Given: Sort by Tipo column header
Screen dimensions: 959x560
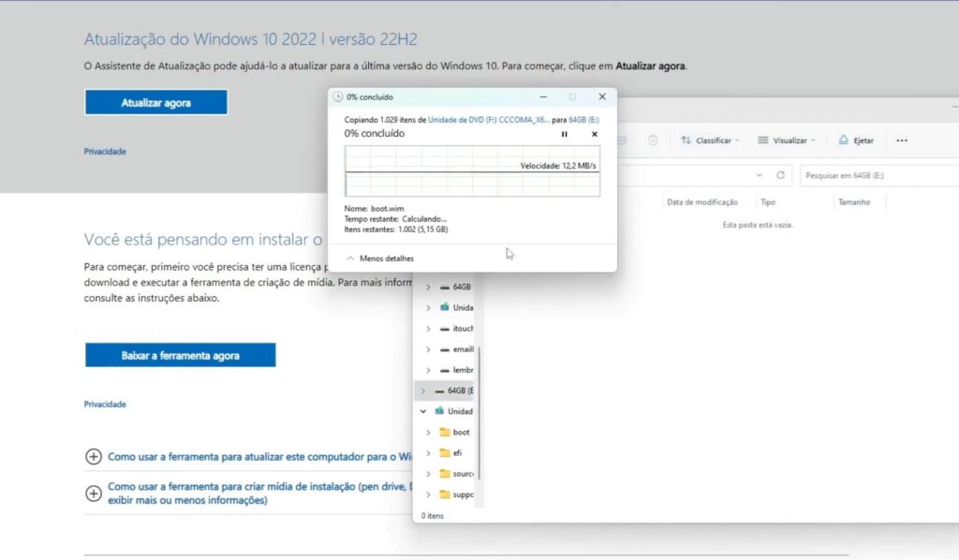Looking at the screenshot, I should [768, 201].
